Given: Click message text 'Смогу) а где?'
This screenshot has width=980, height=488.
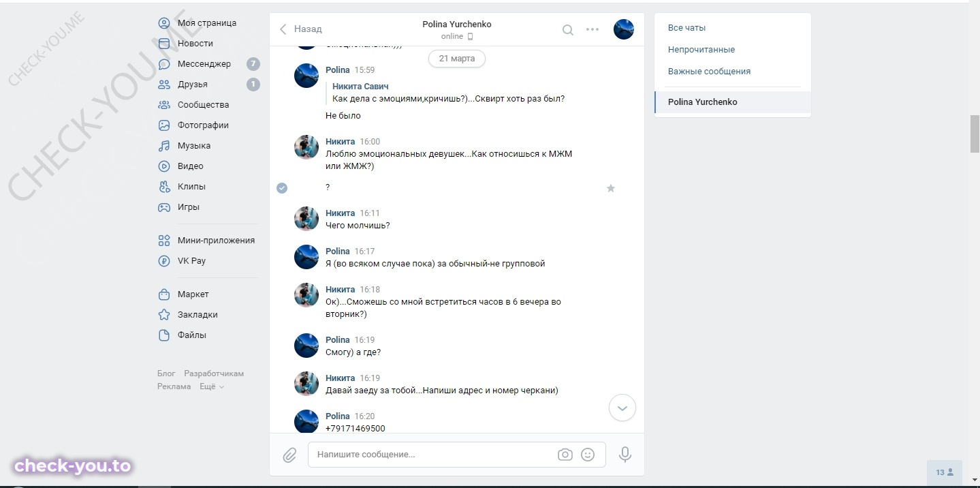Looking at the screenshot, I should pyautogui.click(x=353, y=352).
